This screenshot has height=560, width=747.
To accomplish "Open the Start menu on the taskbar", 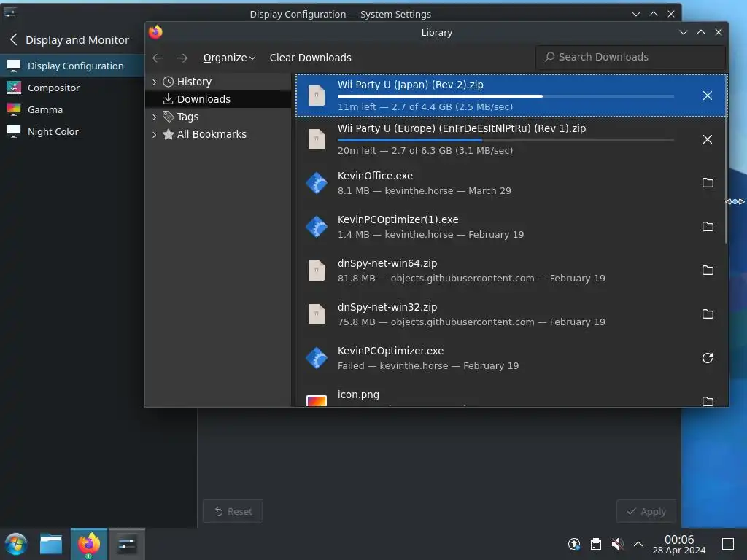I will coord(16,544).
